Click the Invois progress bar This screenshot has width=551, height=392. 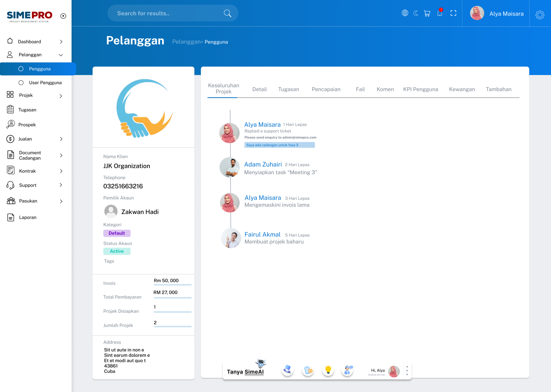pos(173,285)
